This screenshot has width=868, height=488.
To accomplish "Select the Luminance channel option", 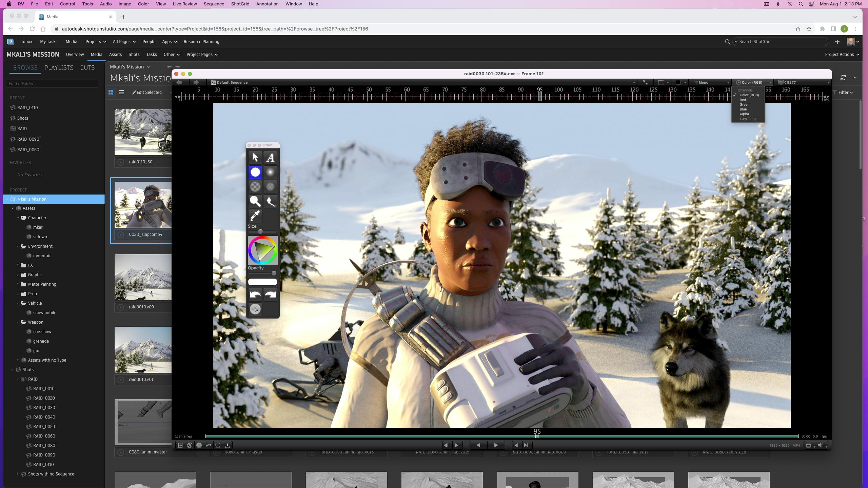I will (x=748, y=119).
